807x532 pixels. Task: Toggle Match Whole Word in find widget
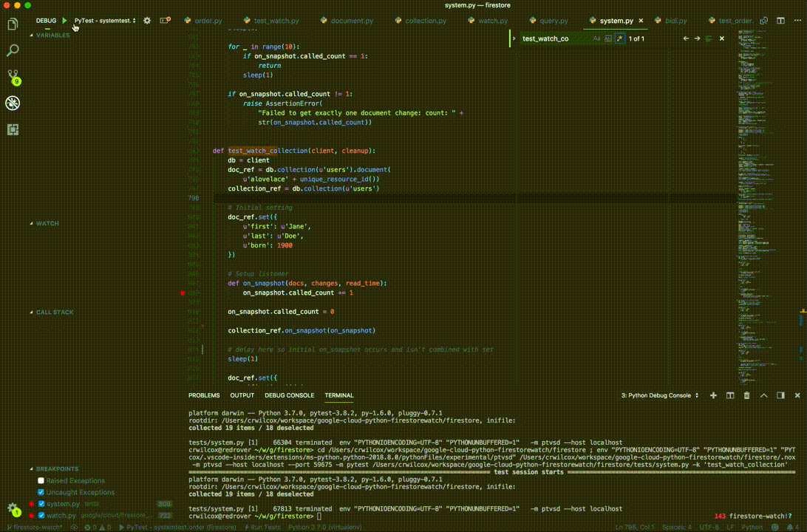(x=608, y=38)
